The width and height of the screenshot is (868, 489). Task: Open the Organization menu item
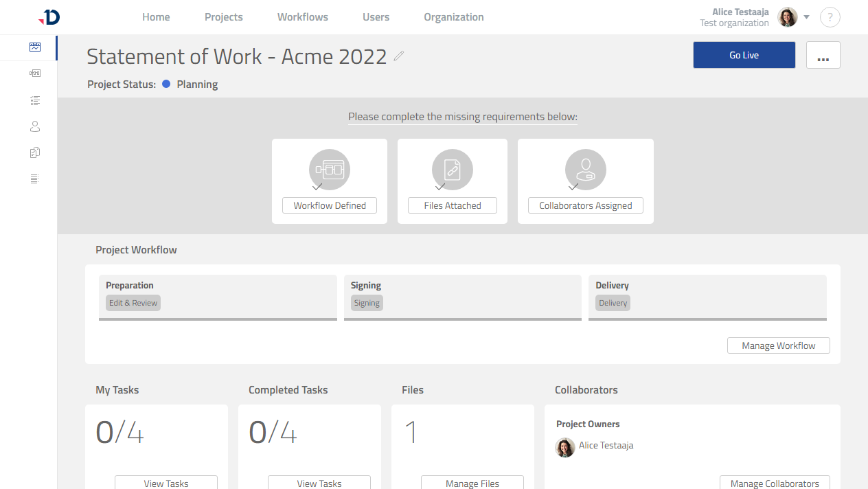pyautogui.click(x=453, y=16)
